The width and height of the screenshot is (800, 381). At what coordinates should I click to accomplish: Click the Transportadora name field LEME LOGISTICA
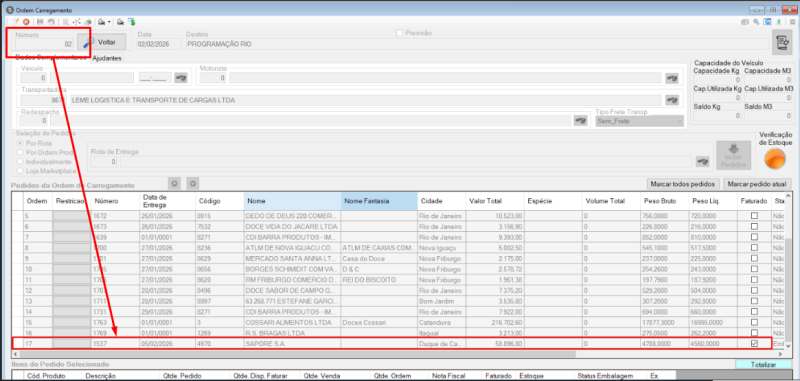(x=365, y=100)
